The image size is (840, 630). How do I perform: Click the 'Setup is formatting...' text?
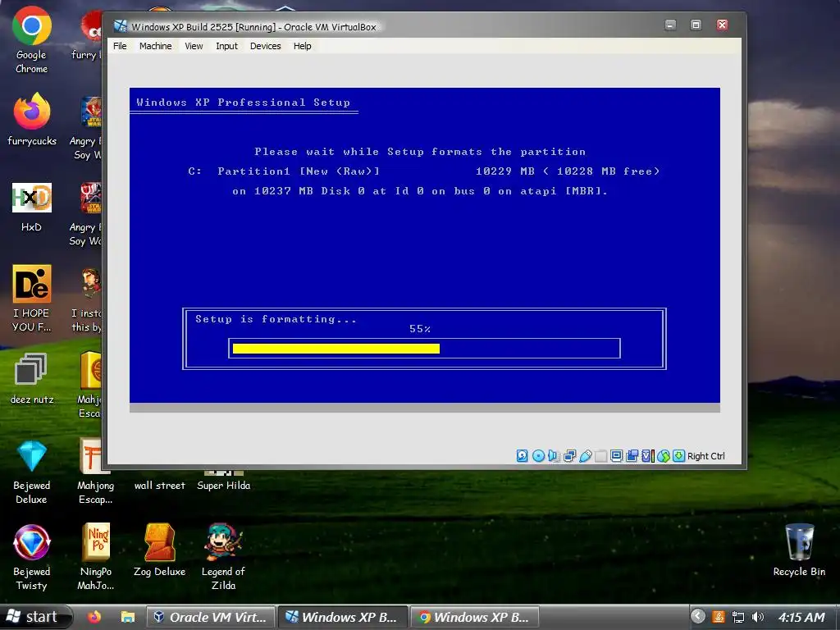coord(276,319)
